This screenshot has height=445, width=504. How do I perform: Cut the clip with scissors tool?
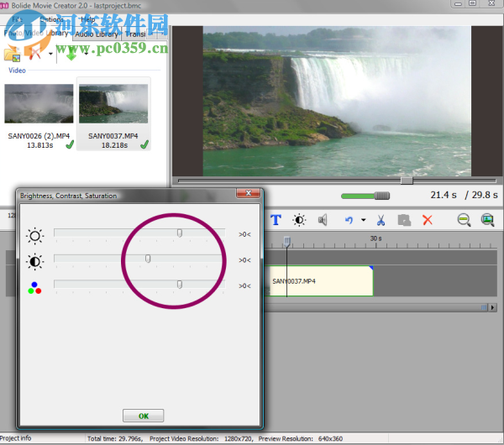381,220
